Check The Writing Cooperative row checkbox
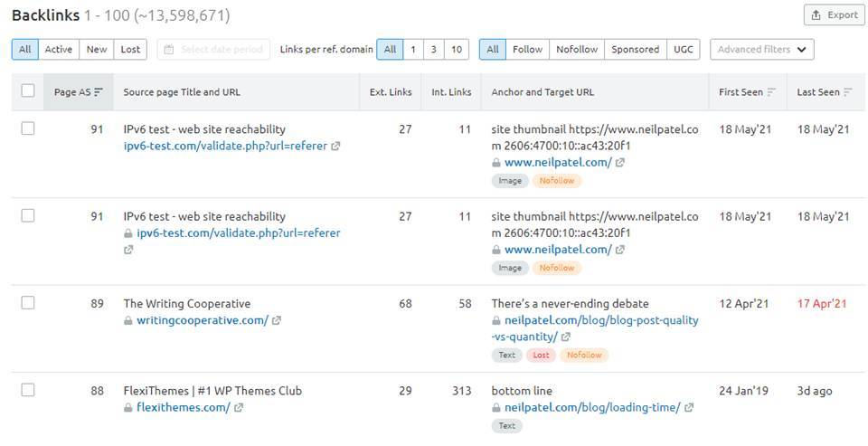This screenshot has height=446, width=868. (28, 302)
